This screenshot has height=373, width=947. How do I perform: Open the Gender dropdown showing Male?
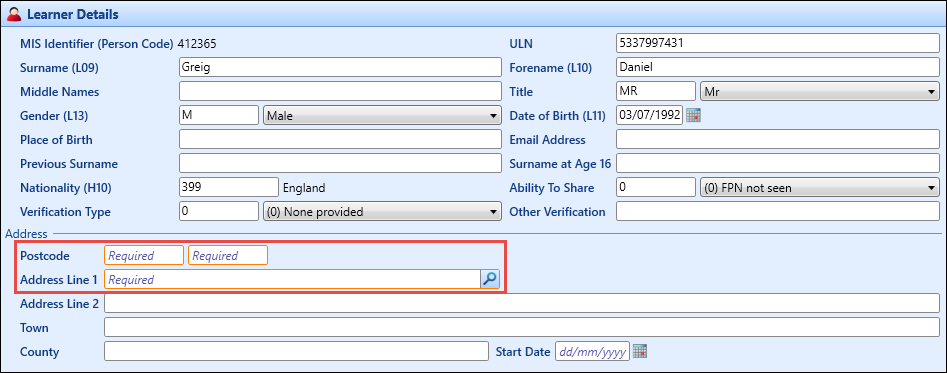tap(382, 115)
